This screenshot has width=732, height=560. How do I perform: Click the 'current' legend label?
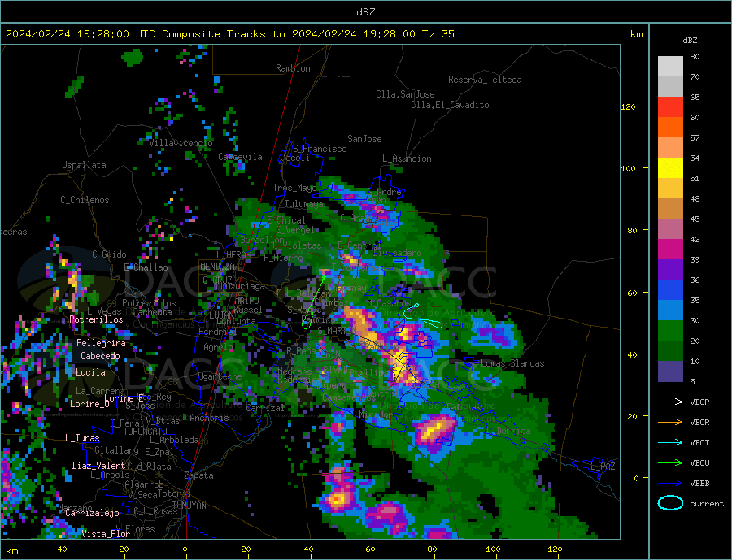pyautogui.click(x=707, y=504)
